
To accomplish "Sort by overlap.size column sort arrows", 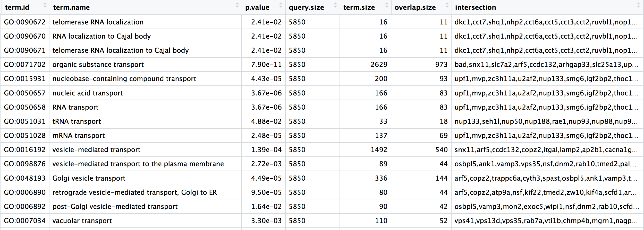I will click(447, 5).
